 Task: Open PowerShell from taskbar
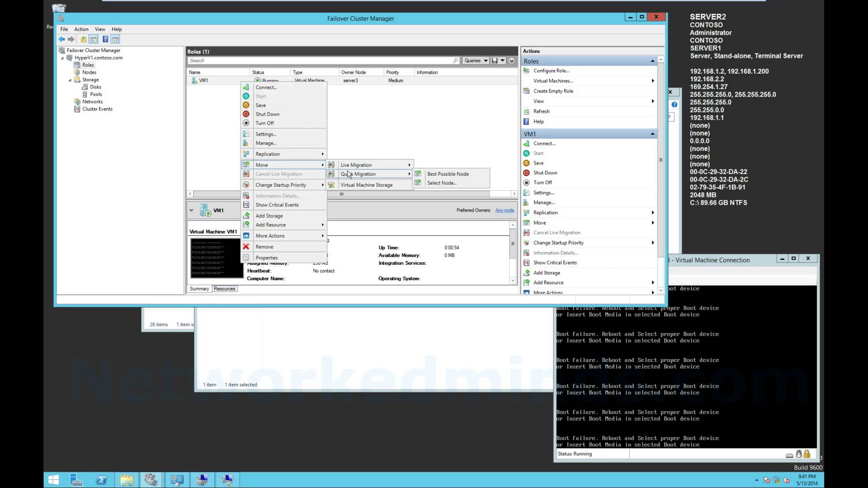point(102,480)
